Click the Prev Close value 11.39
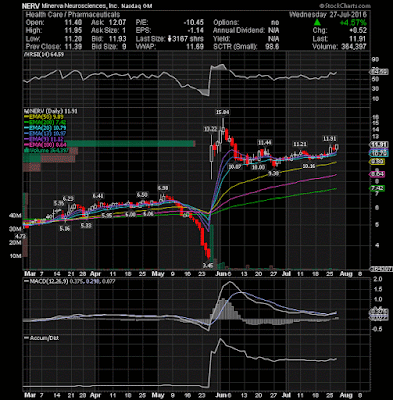393x400 pixels. click(x=74, y=47)
